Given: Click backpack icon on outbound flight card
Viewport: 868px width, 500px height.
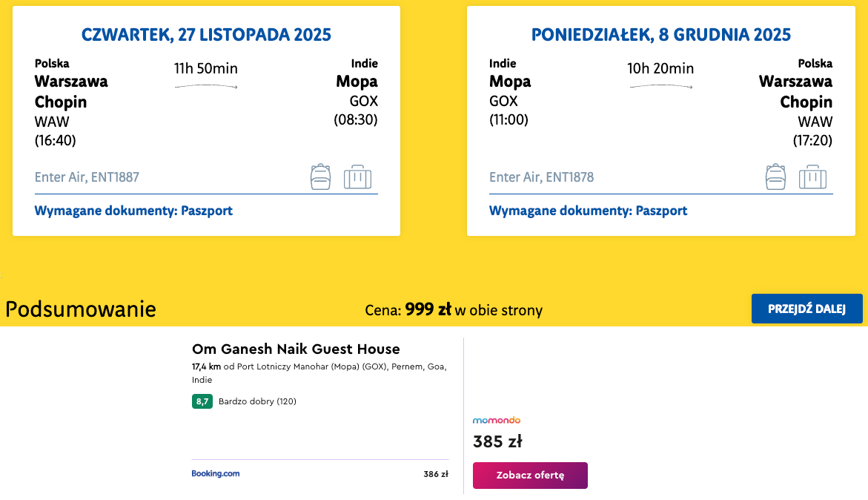Looking at the screenshot, I should pyautogui.click(x=321, y=177).
